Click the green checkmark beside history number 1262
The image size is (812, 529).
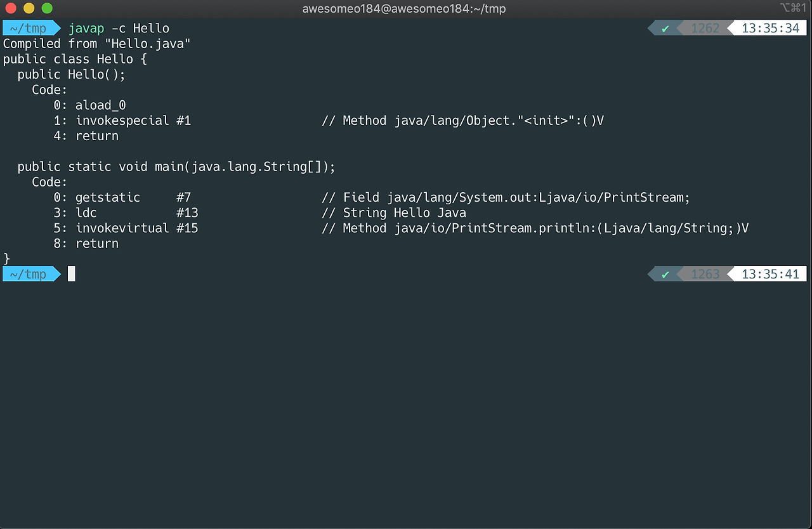click(x=665, y=29)
